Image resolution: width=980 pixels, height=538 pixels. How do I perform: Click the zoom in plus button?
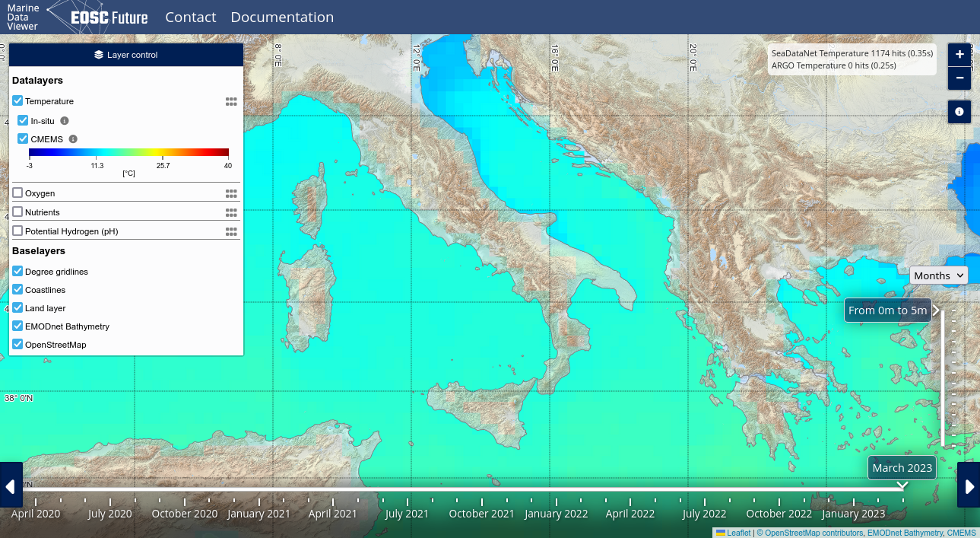pyautogui.click(x=959, y=55)
